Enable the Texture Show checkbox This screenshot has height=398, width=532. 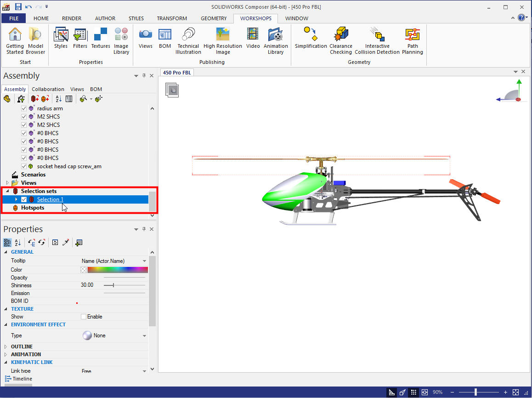(84, 317)
